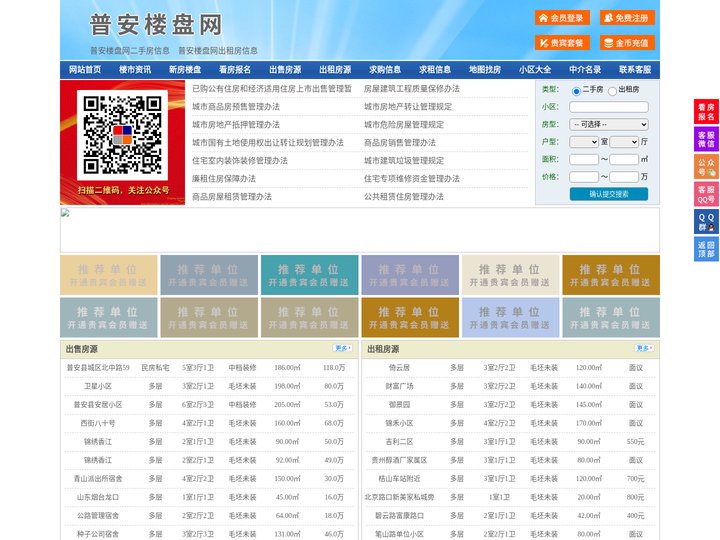The image size is (720, 540).
Task: Click the teal 推荐单位 banner
Action: tap(309, 275)
